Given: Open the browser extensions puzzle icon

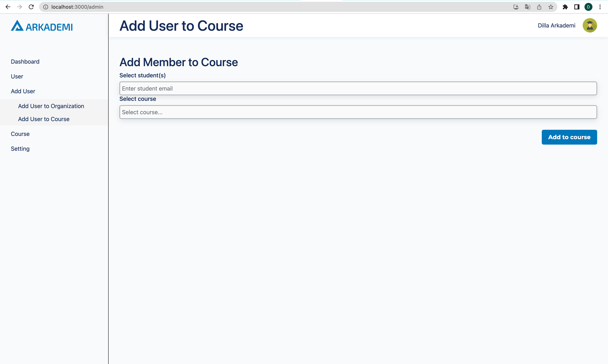Looking at the screenshot, I should click(x=565, y=7).
